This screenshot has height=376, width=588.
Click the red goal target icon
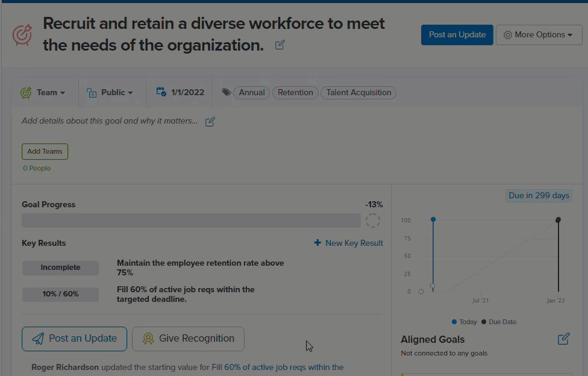[x=22, y=36]
